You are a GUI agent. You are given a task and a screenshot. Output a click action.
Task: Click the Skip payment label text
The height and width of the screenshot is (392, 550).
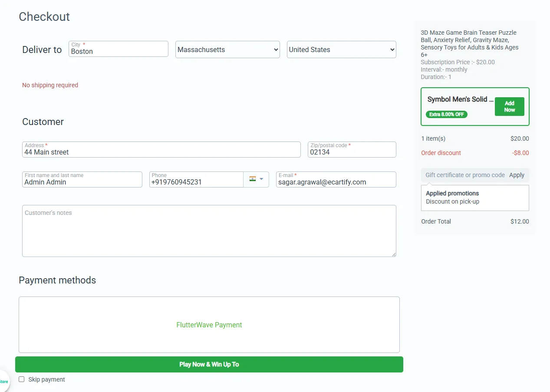[x=47, y=379]
